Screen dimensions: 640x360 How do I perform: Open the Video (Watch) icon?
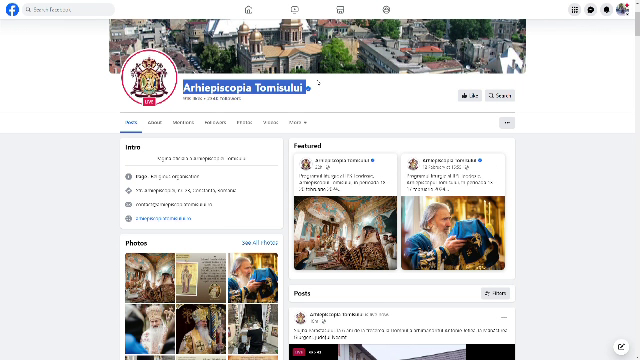coord(295,10)
